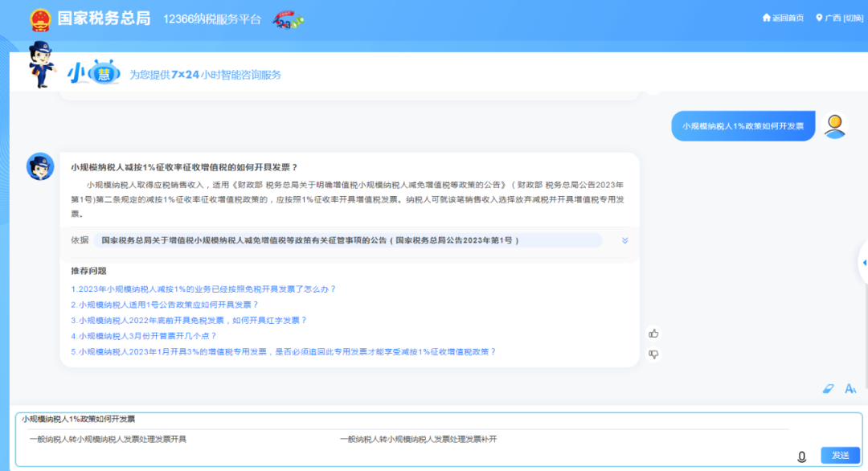
Task: Click the colorful anniversary badge in header
Action: coord(289,20)
